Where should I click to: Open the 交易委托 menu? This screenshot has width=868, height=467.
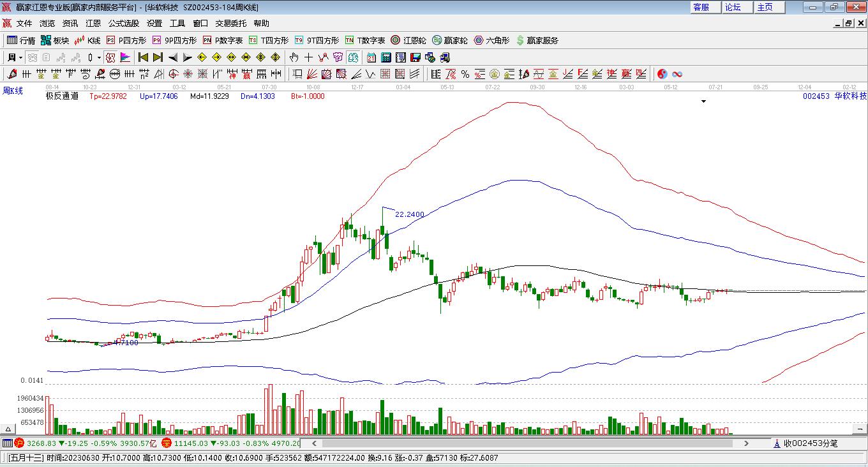point(230,24)
